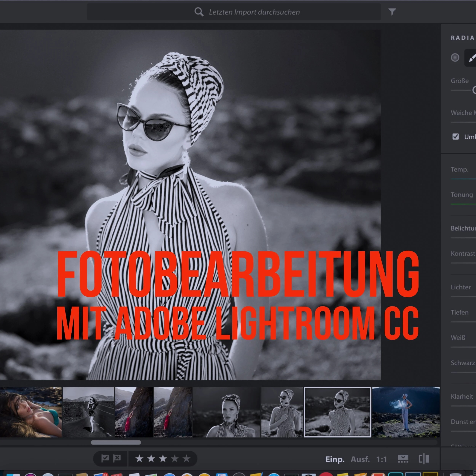This screenshot has width=476, height=476.
Task: Flag photo as picked
Action: click(x=105, y=458)
